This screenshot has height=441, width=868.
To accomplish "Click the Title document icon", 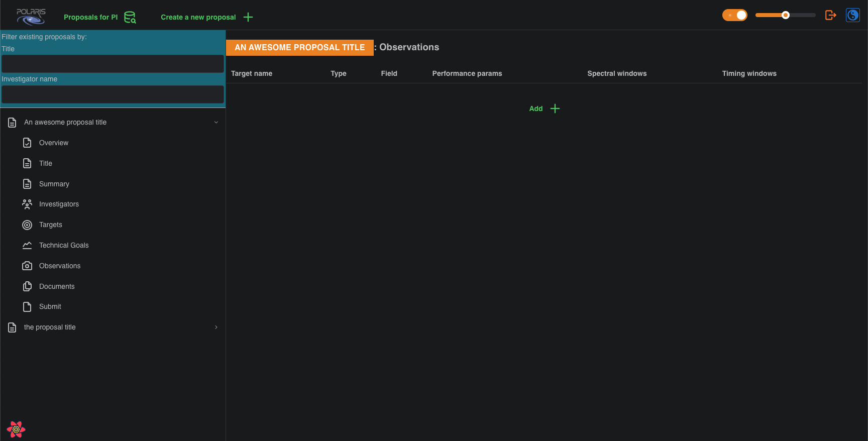I will (27, 163).
